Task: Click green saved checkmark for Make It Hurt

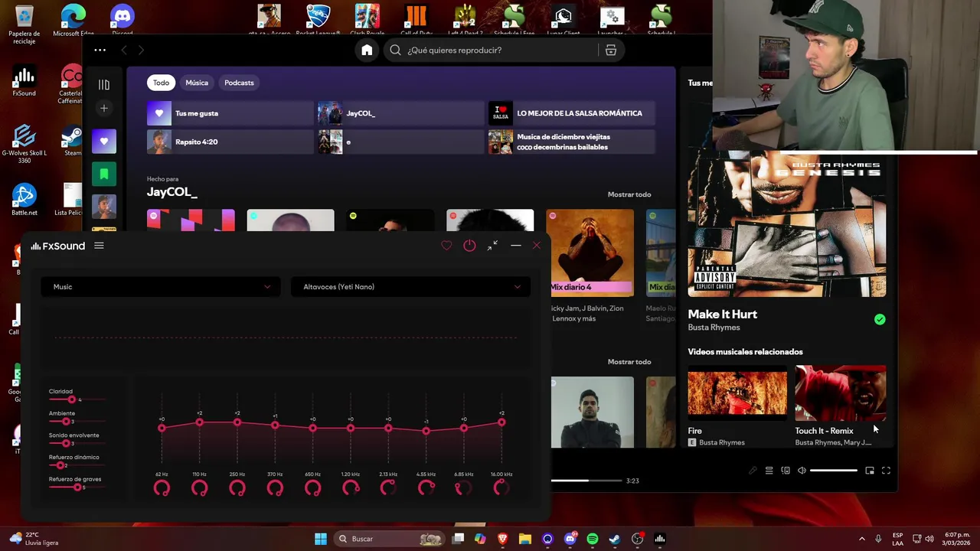Action: (x=880, y=320)
